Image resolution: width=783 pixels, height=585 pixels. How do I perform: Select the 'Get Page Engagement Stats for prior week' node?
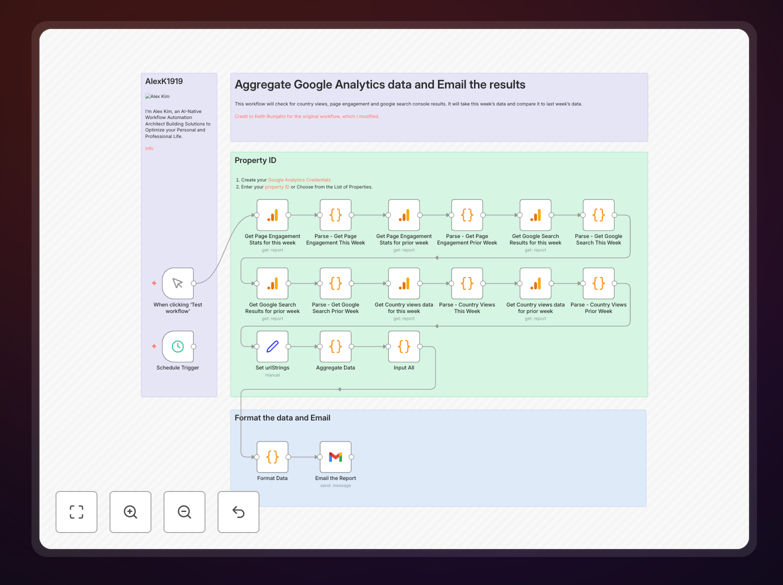coord(404,215)
